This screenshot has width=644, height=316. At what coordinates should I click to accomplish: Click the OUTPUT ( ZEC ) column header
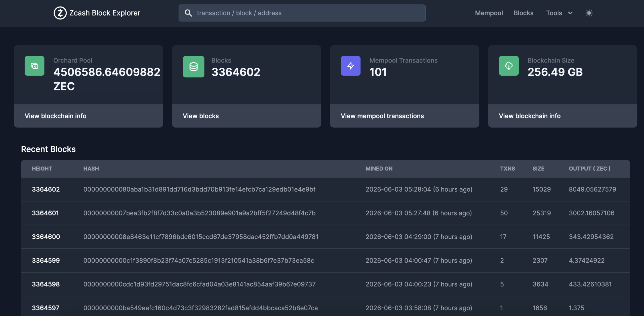590,169
